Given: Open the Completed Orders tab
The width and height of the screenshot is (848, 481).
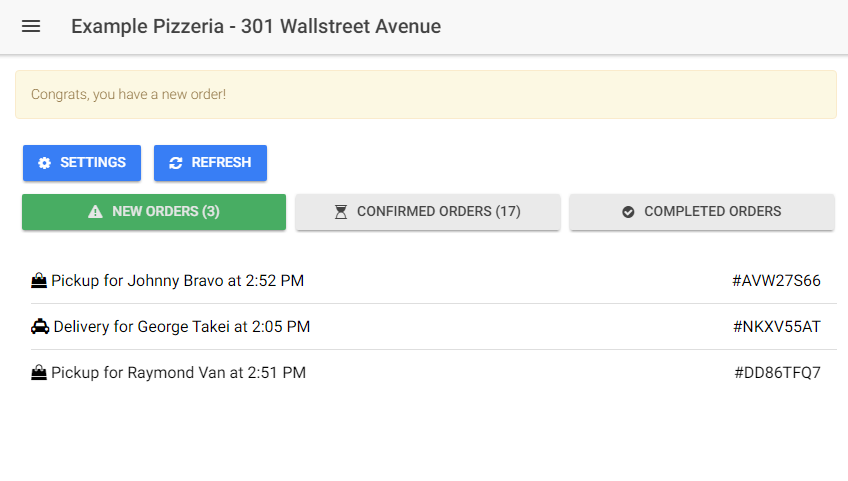Looking at the screenshot, I should click(x=702, y=212).
